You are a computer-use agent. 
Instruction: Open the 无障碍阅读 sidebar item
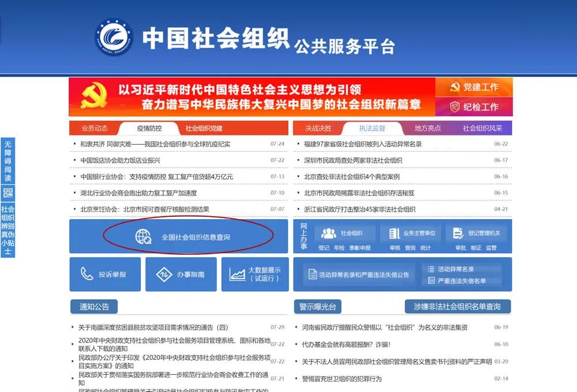pyautogui.click(x=8, y=161)
